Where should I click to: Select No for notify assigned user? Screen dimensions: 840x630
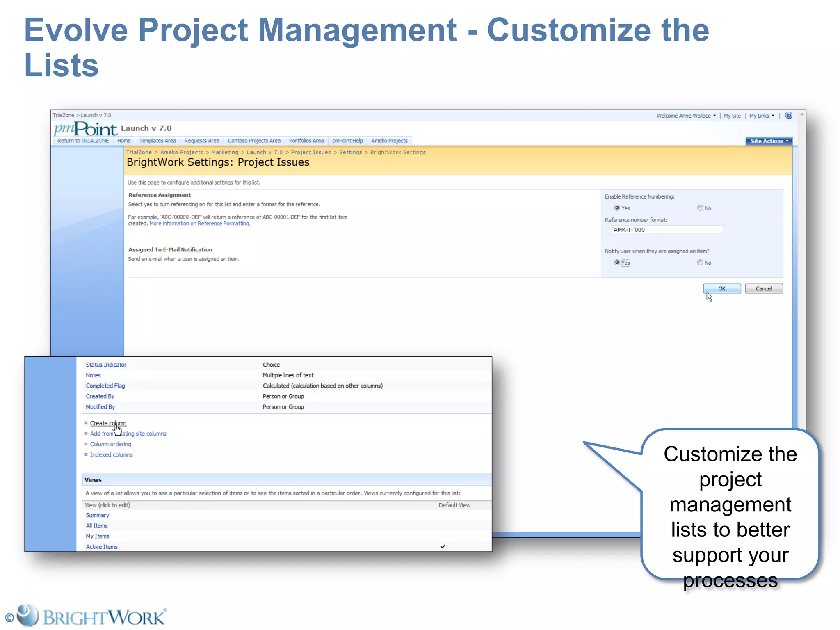(x=700, y=262)
